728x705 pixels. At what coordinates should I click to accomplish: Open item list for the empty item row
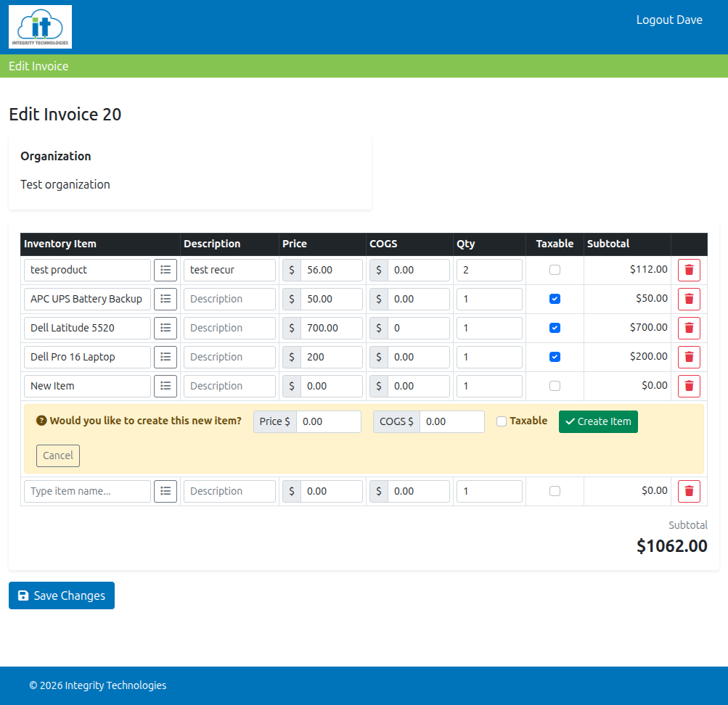(165, 491)
